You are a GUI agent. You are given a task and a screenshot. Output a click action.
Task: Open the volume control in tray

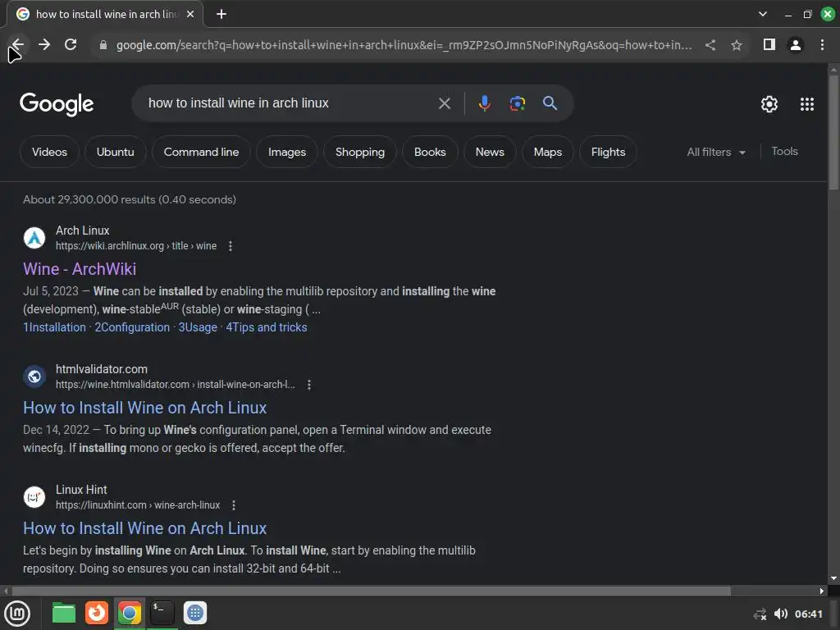(781, 614)
